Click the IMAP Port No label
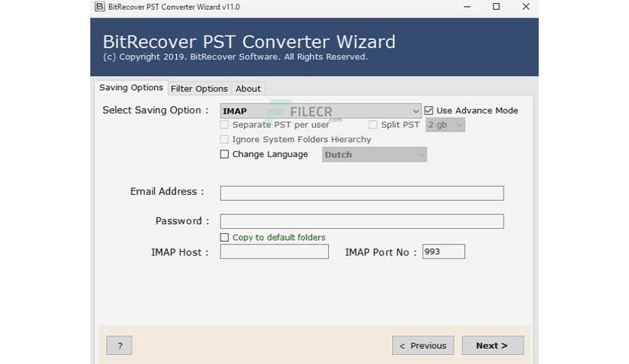Image resolution: width=629 pixels, height=364 pixels. 381,252
